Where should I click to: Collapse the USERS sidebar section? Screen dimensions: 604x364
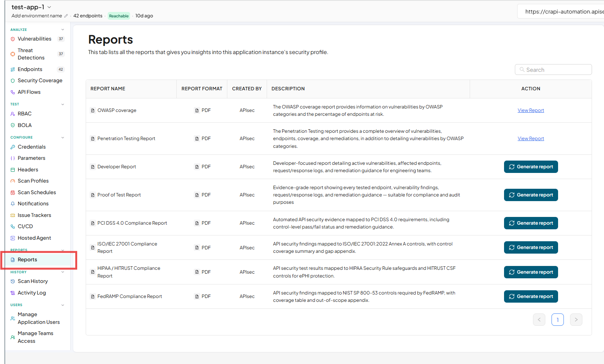click(63, 305)
